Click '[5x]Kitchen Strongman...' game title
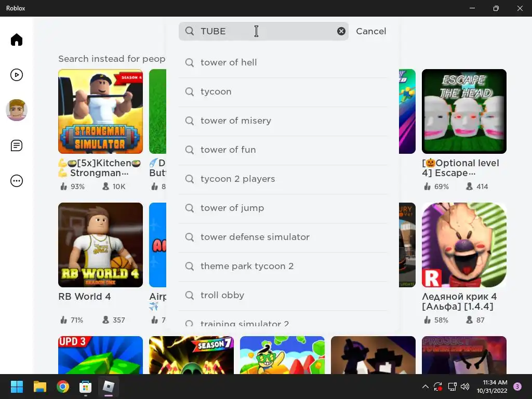The image size is (532, 399). click(100, 168)
